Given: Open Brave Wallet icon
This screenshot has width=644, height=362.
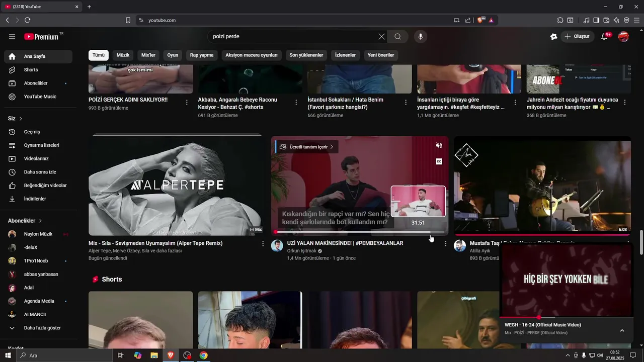Looking at the screenshot, I should point(606,20).
